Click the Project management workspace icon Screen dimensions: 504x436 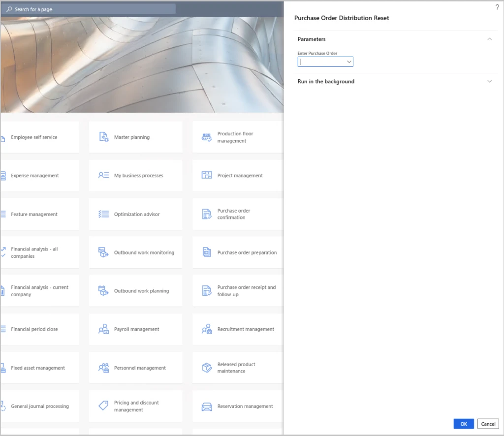[x=207, y=175]
